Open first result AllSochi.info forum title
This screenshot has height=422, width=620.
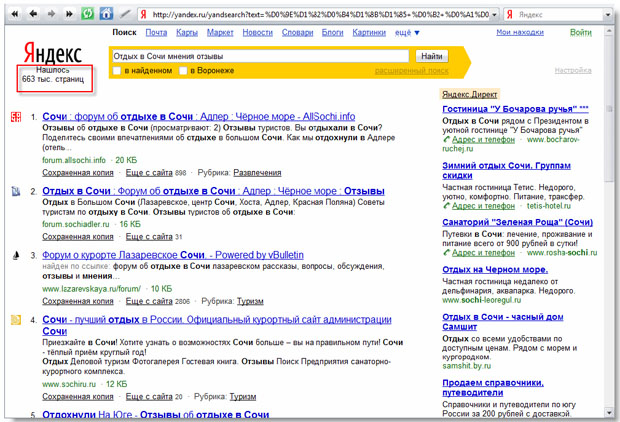[198, 117]
